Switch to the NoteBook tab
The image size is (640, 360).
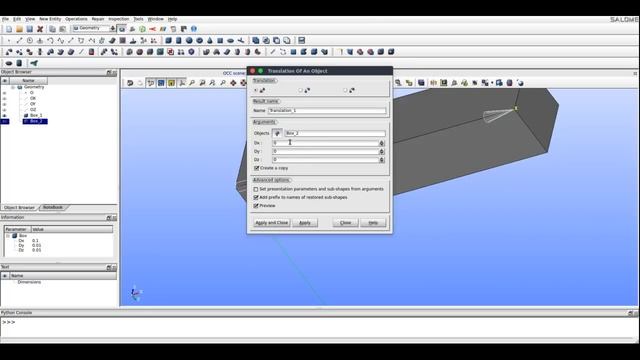(x=53, y=208)
